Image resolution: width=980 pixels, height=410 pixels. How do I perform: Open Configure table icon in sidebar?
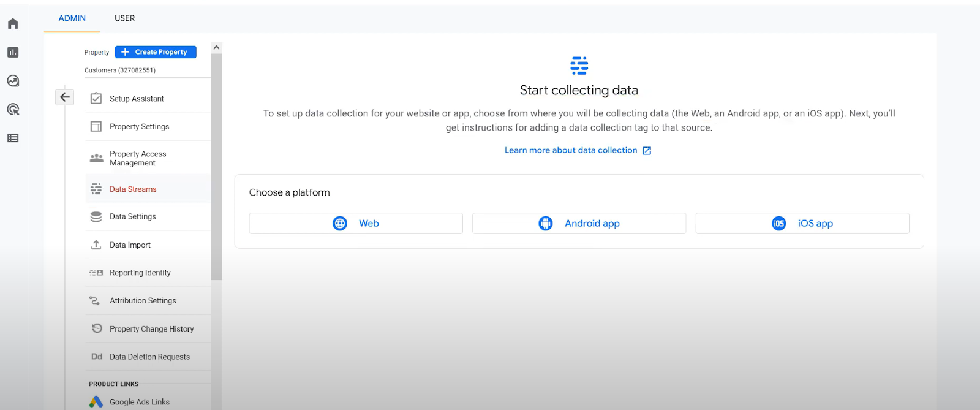point(13,138)
